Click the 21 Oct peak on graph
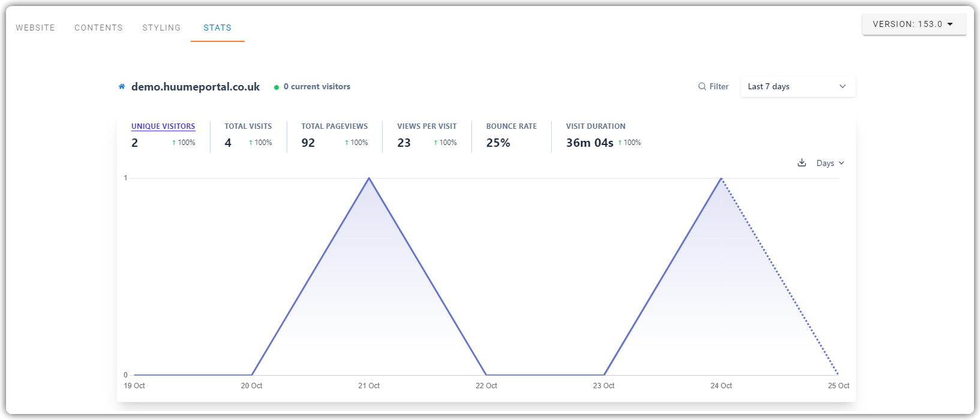Viewport: 980px width, 420px height. (369, 178)
